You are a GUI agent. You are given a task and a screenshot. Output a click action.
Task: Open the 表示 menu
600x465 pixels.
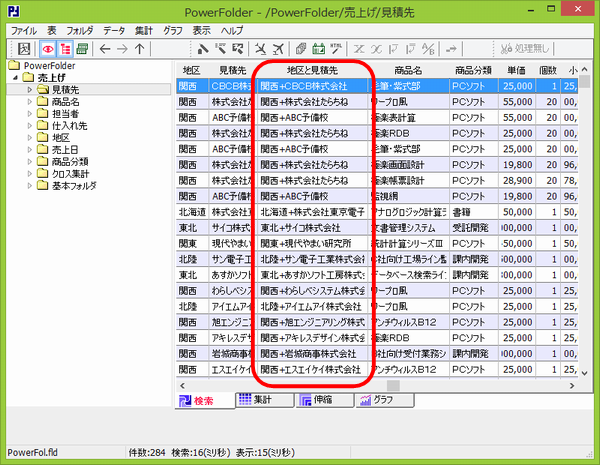[x=202, y=31]
